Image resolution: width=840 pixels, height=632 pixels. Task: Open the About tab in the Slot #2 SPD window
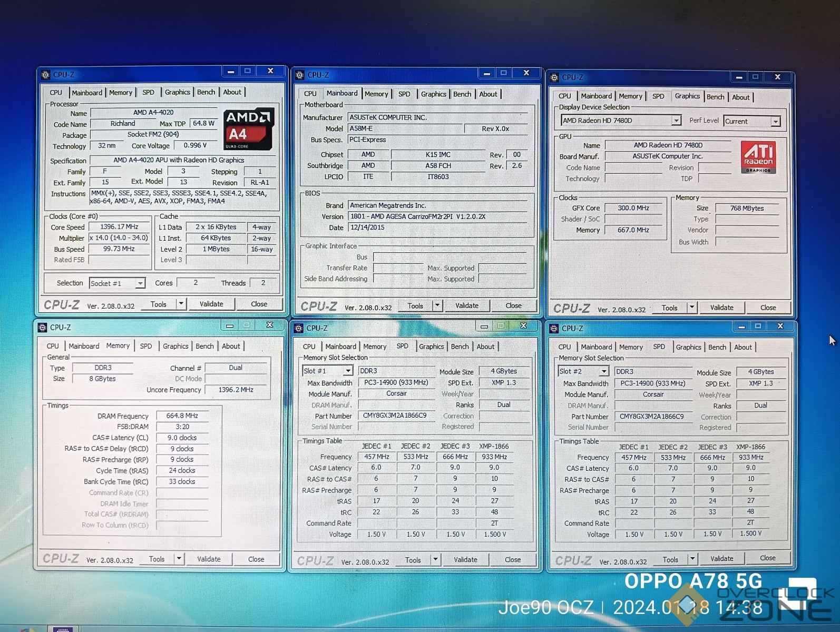[x=743, y=348]
